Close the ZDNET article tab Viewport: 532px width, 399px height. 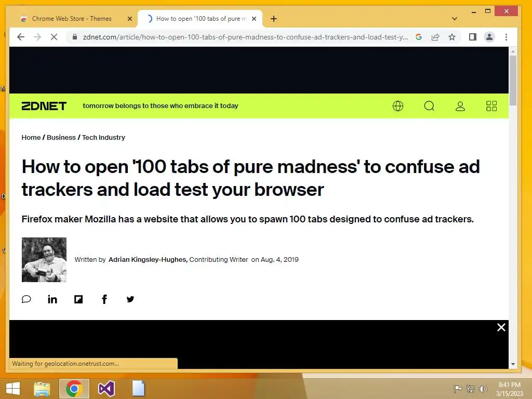point(254,19)
